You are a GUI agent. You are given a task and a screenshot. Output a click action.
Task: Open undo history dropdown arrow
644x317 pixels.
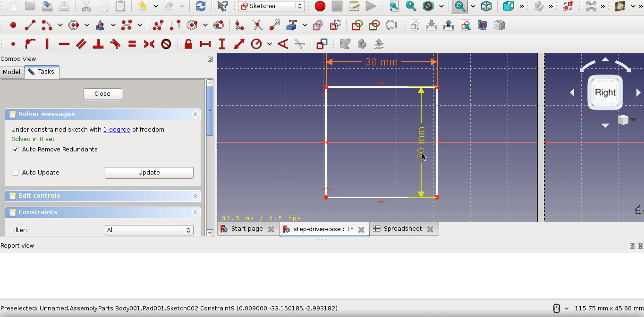click(x=155, y=6)
